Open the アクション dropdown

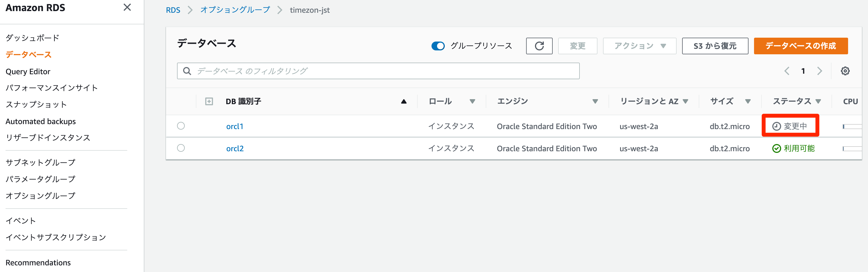639,46
